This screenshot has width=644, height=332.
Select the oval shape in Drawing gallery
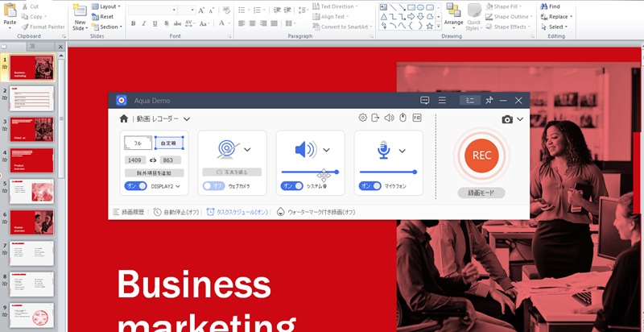[x=420, y=7]
